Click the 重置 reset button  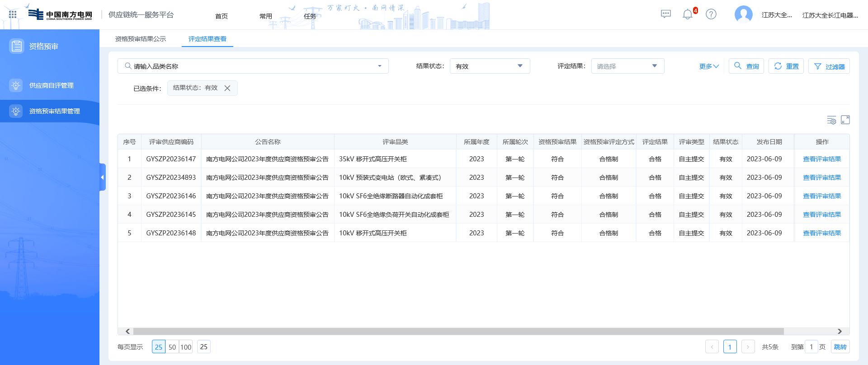786,66
